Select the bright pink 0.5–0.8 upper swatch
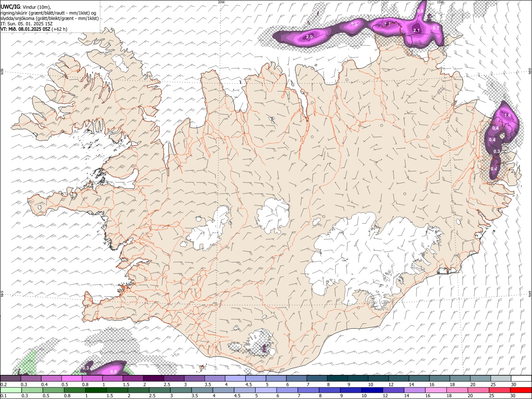 pos(72,379)
